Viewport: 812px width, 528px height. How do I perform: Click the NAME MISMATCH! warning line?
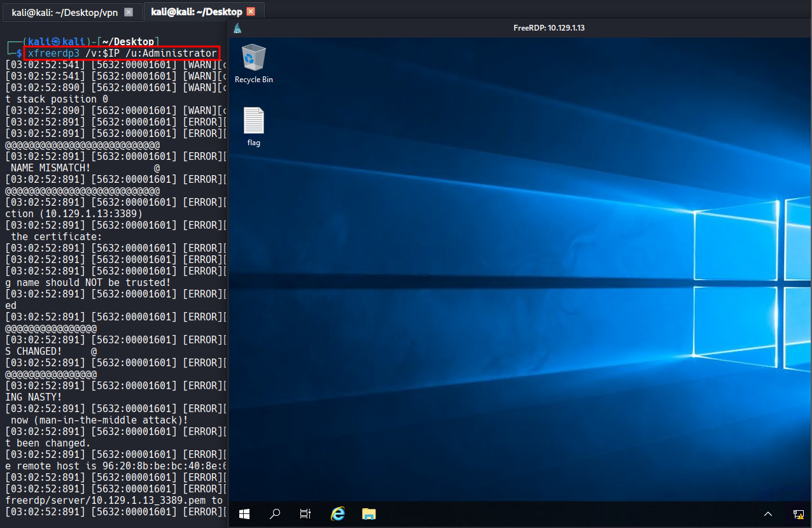(51, 168)
